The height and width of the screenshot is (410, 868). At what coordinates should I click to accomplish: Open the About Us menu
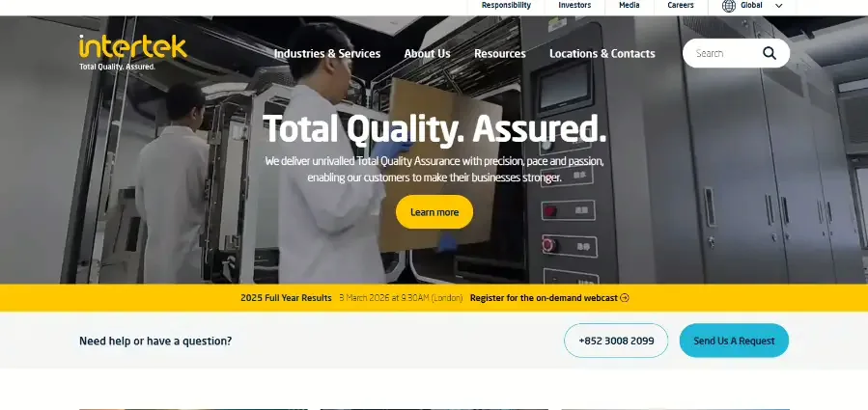point(427,54)
